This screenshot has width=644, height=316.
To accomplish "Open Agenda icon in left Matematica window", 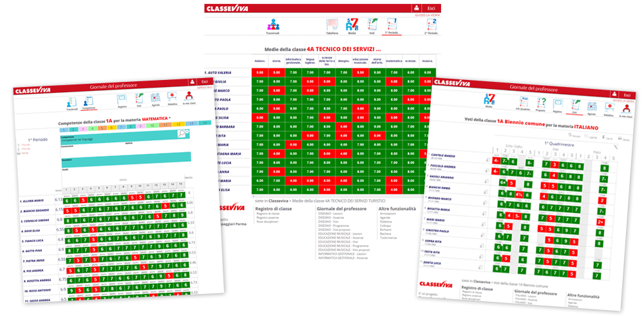I will point(155,99).
